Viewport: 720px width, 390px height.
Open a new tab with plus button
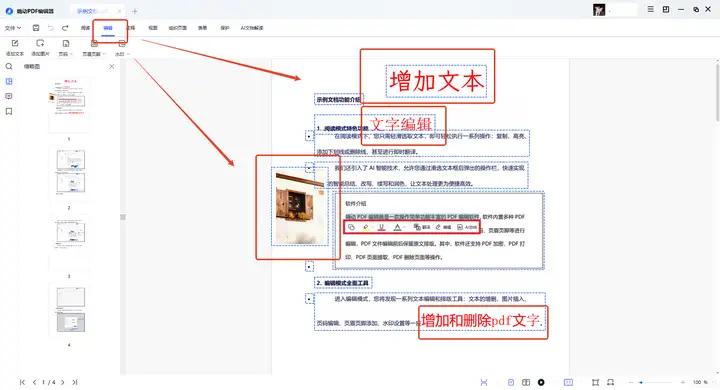click(135, 11)
